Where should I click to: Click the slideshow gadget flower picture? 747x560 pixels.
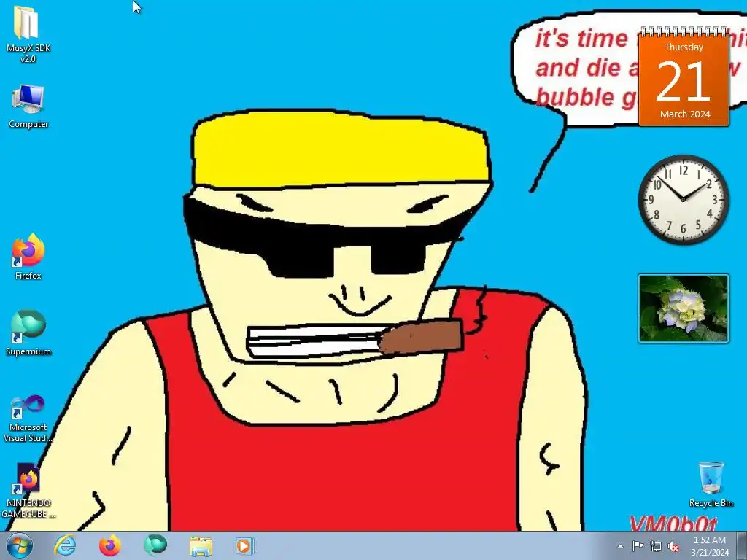pyautogui.click(x=683, y=308)
